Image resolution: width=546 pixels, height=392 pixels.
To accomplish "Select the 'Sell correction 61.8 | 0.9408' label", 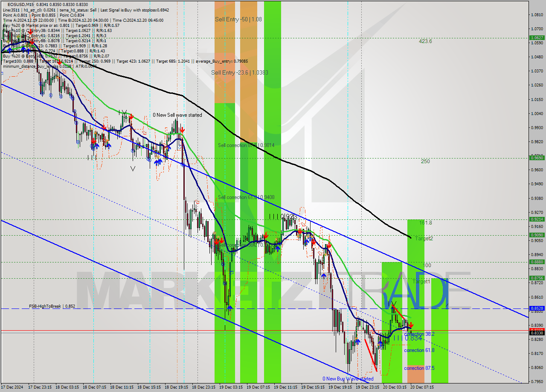I will click(x=245, y=197).
